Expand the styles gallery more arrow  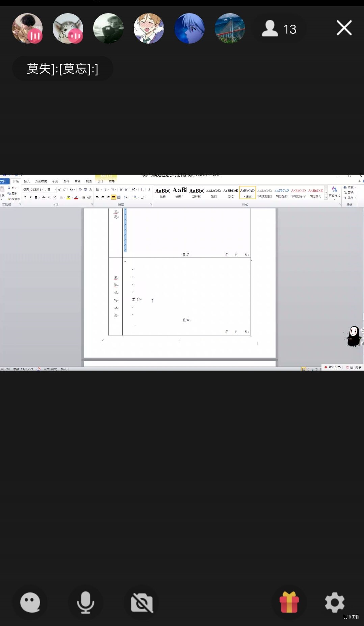[x=326, y=197]
